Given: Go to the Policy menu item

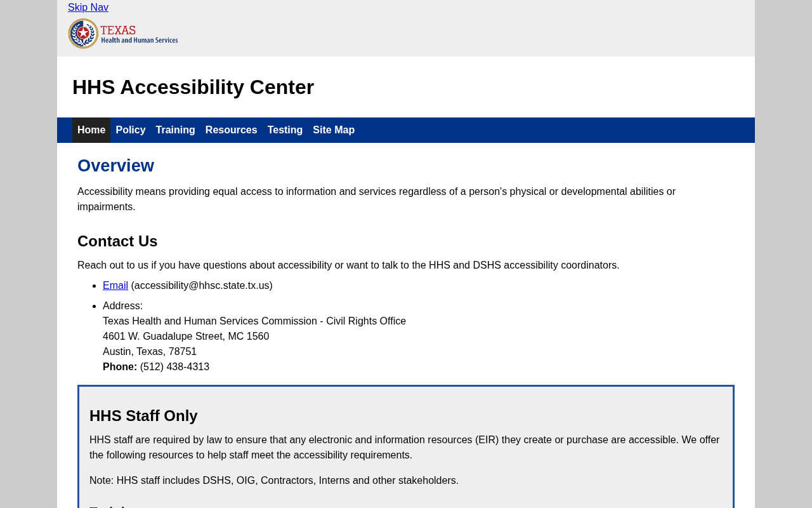Looking at the screenshot, I should click(x=131, y=130).
